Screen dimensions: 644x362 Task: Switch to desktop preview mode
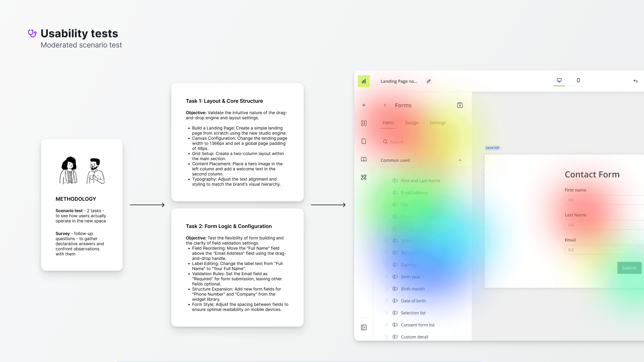point(559,80)
